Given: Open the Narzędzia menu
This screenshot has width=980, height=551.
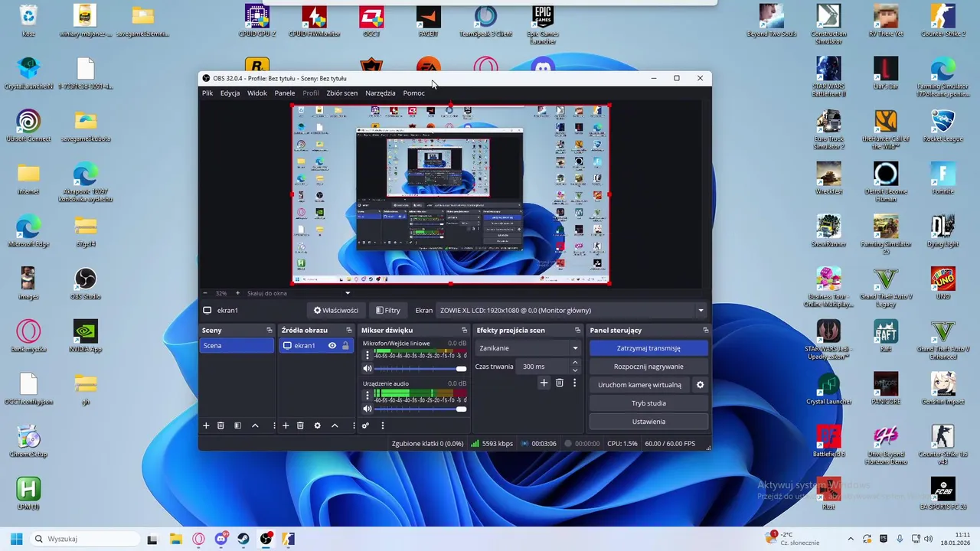Looking at the screenshot, I should [x=381, y=93].
